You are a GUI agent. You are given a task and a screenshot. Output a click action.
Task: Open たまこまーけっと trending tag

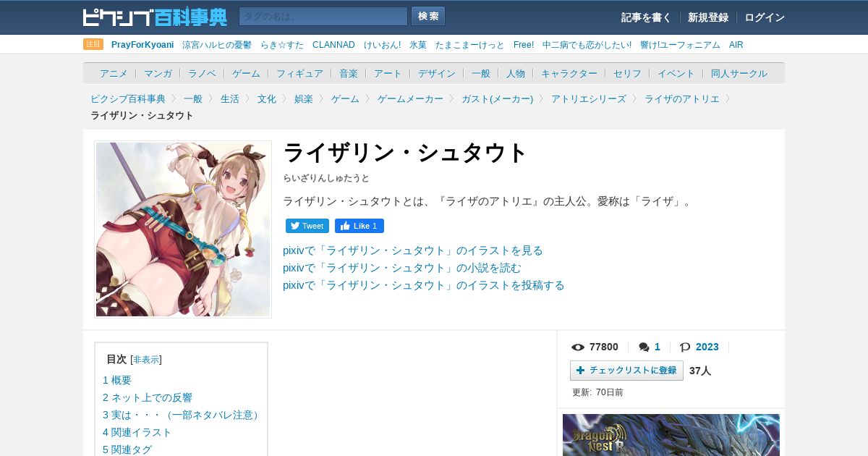pos(470,45)
